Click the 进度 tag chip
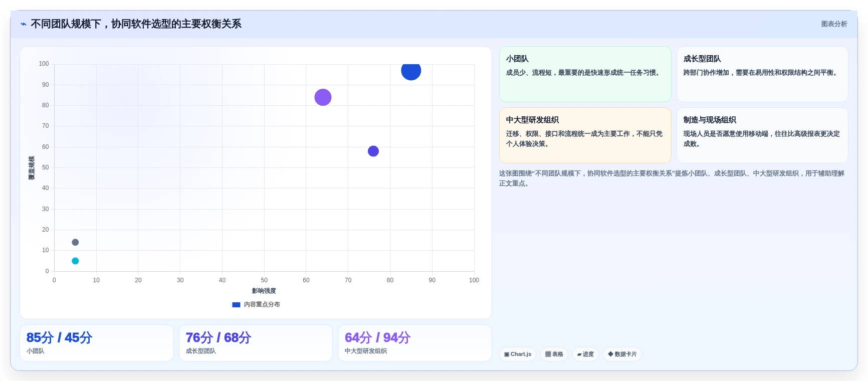Screen dimensions: 868x381 point(585,354)
